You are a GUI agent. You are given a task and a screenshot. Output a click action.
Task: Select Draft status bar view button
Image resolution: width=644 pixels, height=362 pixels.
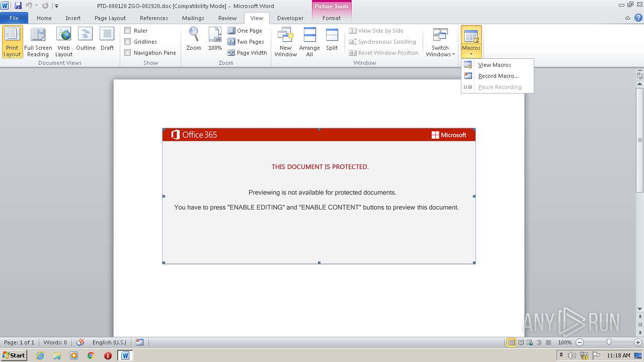548,342
